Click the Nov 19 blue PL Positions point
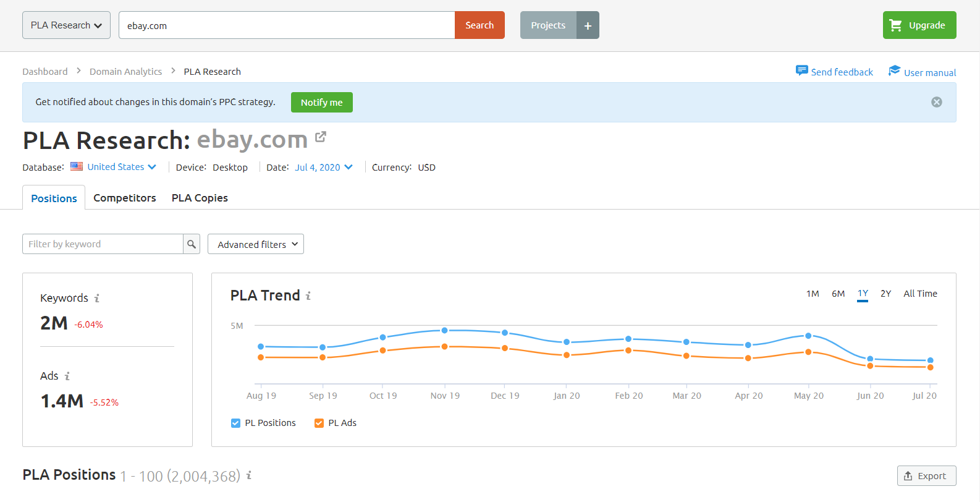The image size is (980, 502). [x=444, y=330]
